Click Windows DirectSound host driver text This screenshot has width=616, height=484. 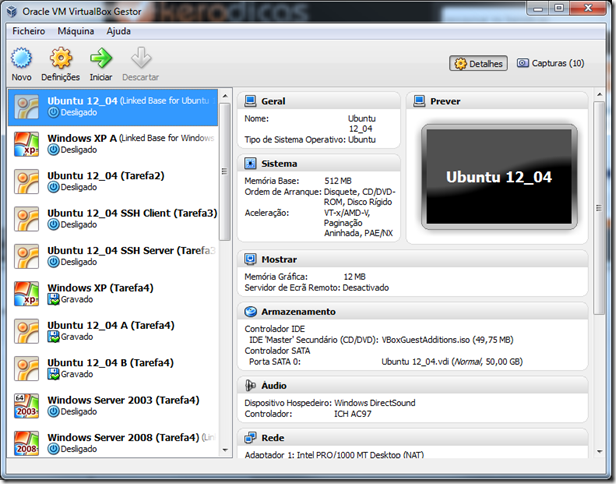coord(374,403)
